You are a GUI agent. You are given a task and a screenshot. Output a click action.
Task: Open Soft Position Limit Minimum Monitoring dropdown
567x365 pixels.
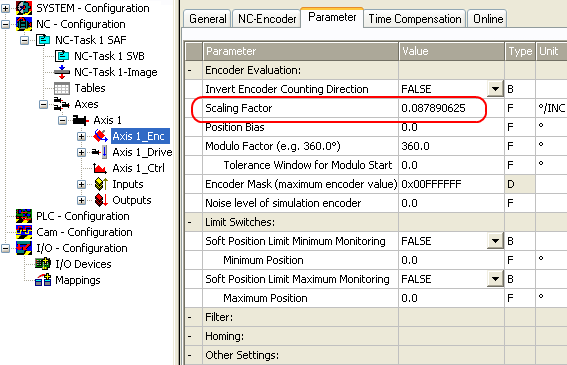495,241
